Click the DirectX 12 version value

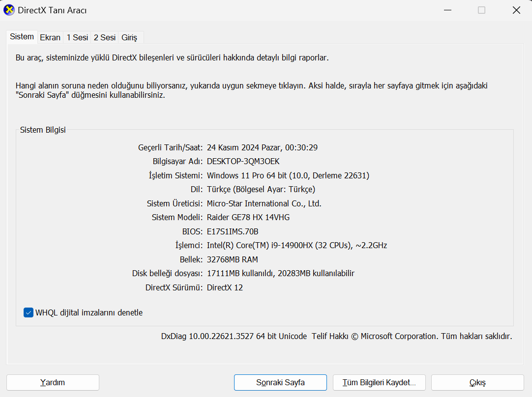[x=225, y=287]
